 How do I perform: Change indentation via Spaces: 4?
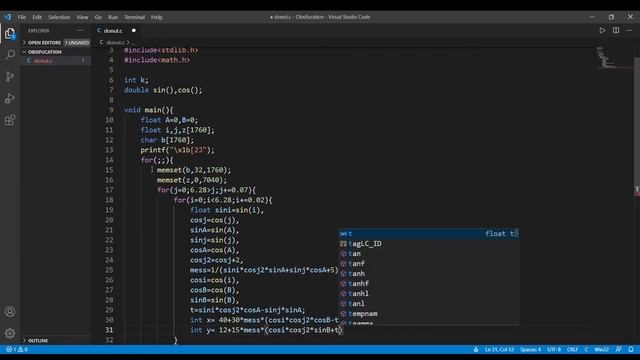[x=530, y=349]
